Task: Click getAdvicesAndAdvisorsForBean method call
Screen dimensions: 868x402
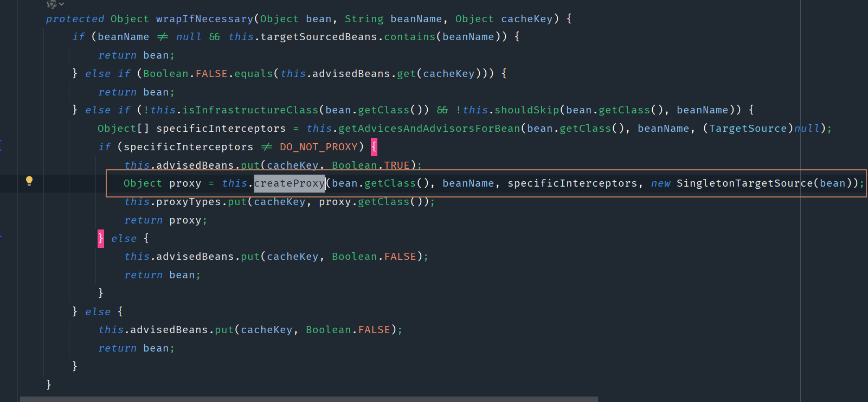Action: coord(429,129)
